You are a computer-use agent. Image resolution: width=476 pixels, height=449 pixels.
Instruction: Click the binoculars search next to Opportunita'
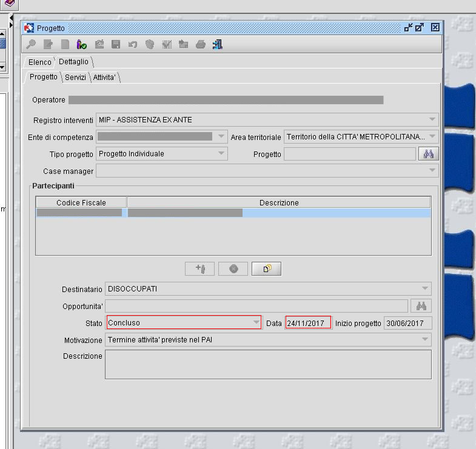click(x=421, y=306)
